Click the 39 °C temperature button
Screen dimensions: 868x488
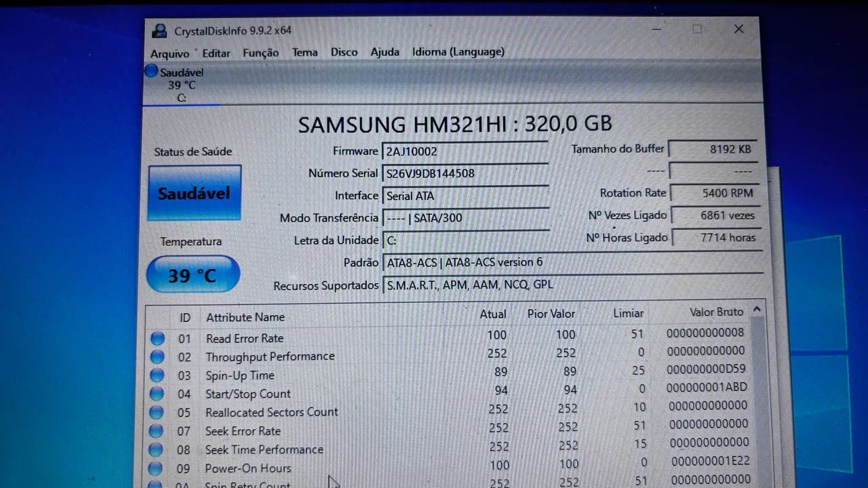click(193, 274)
